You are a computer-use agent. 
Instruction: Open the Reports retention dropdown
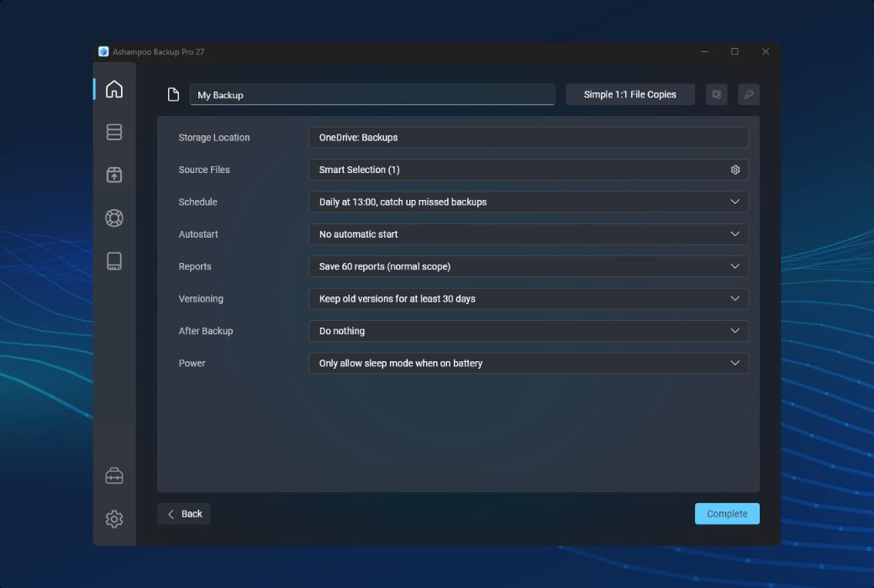tap(735, 266)
